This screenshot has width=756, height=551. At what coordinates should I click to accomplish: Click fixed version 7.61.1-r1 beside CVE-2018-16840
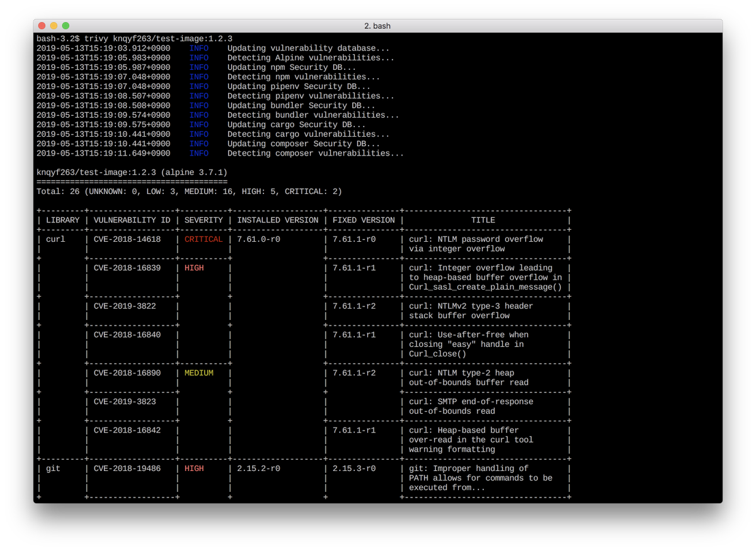coord(354,335)
